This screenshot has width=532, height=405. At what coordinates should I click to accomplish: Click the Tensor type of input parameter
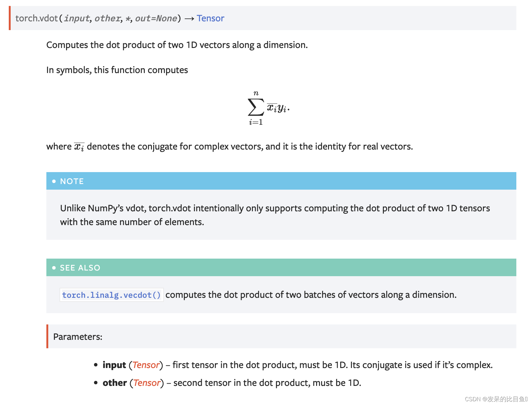[146, 365]
